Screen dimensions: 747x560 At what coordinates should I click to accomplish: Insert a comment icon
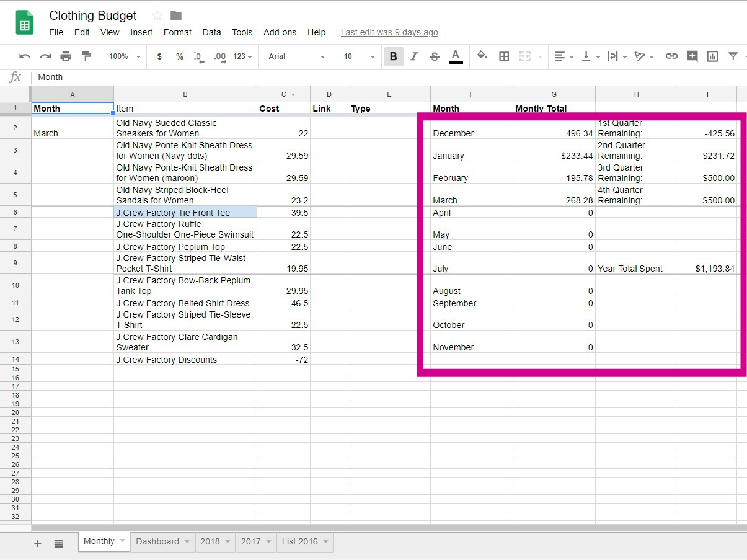click(692, 56)
